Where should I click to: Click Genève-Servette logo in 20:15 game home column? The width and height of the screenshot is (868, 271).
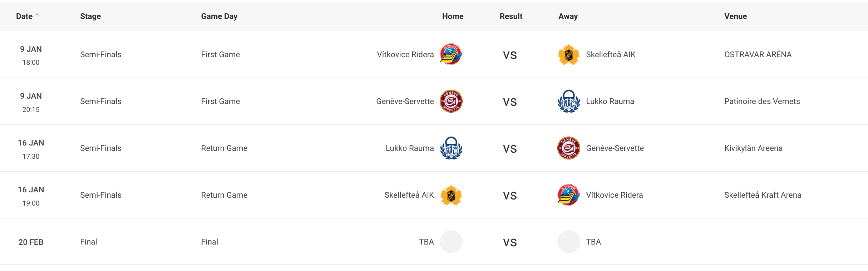tap(451, 101)
